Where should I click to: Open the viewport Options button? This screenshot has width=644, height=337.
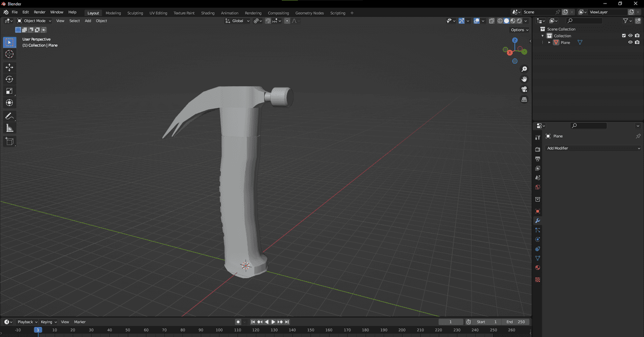(x=520, y=30)
